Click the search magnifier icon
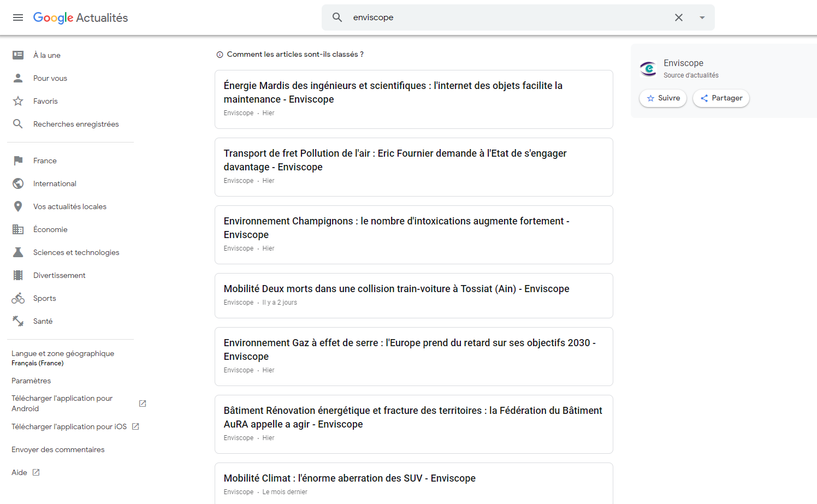 (338, 17)
